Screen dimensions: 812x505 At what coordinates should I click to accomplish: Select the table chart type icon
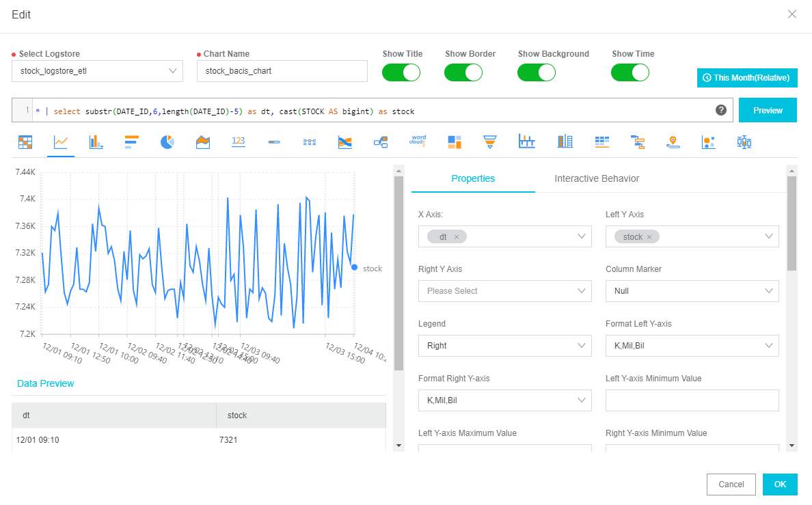(x=25, y=142)
